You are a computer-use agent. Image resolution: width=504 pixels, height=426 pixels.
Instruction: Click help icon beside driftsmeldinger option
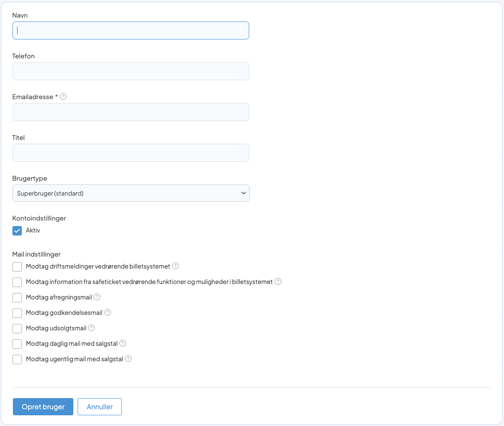pos(175,266)
